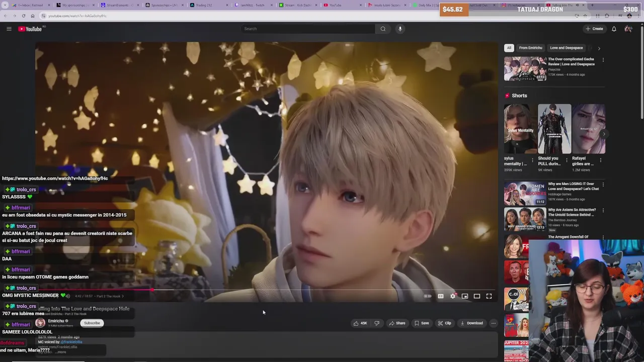
Task: Show more filter chips with arrow
Action: (599, 48)
